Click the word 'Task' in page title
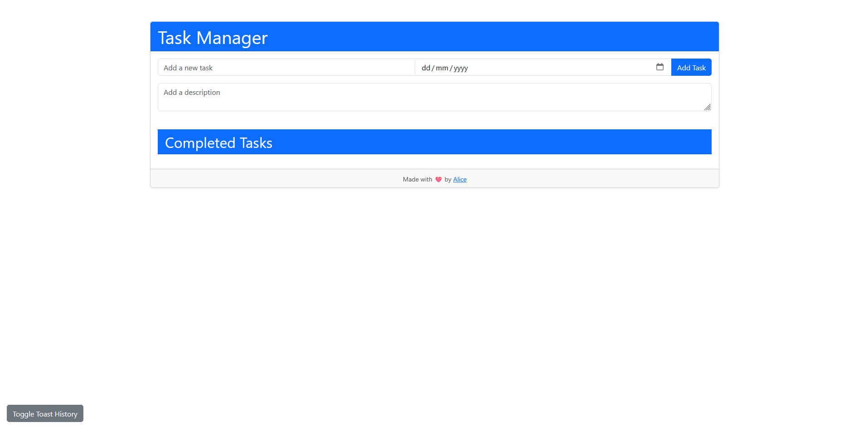 point(174,38)
